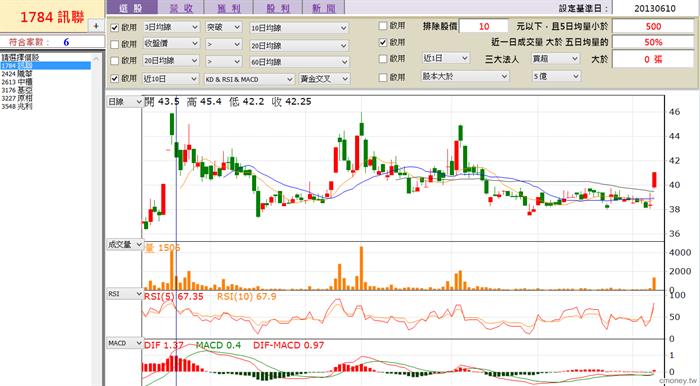Click the up arrow of the stock list scrollbar
The height and width of the screenshot is (386, 700).
tap(96, 59)
